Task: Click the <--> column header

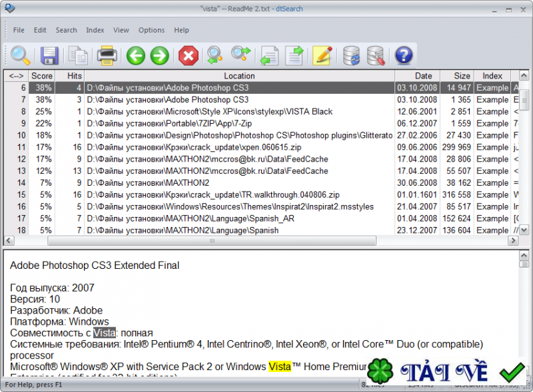Action: click(16, 76)
